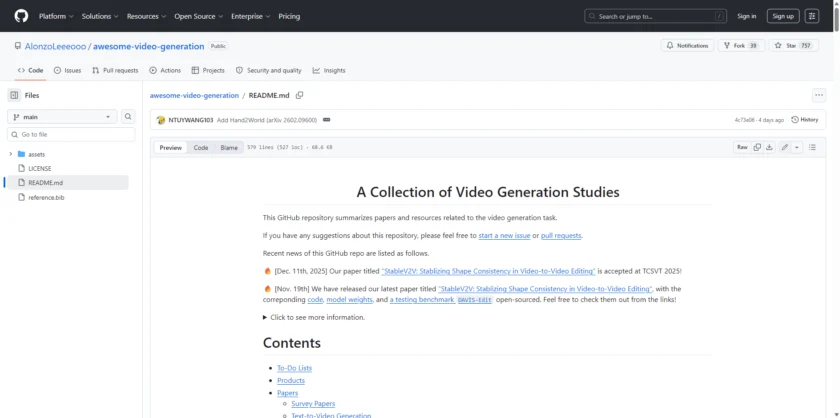This screenshot has width=840, height=418.
Task: Expand commit message ellipsis button
Action: (x=326, y=120)
